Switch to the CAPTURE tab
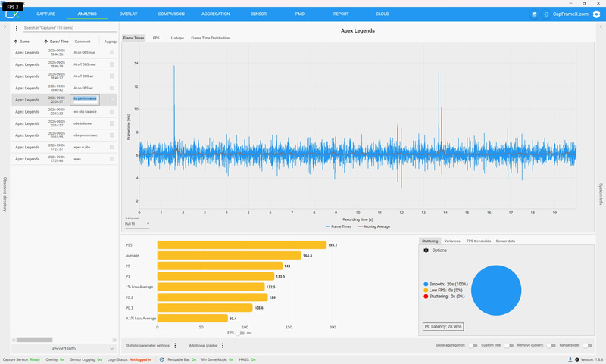 point(45,14)
